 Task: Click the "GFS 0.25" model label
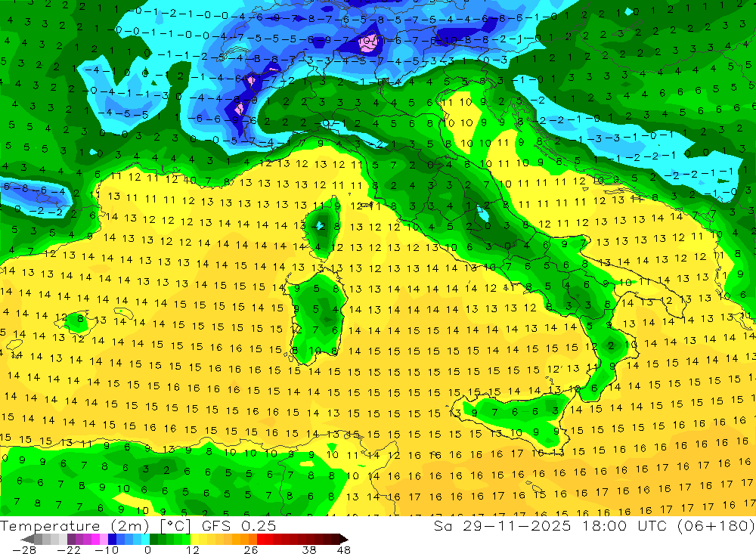239,526
